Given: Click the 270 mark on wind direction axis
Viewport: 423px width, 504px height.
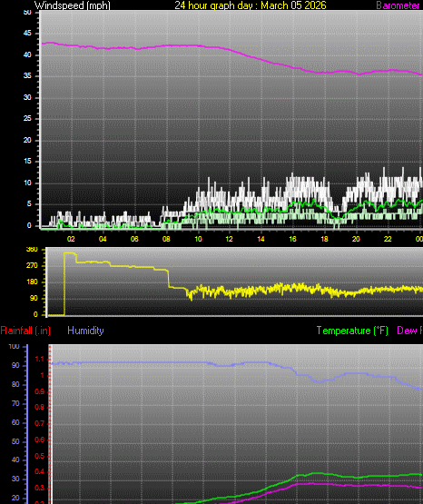Looking at the screenshot, I should coord(32,265).
